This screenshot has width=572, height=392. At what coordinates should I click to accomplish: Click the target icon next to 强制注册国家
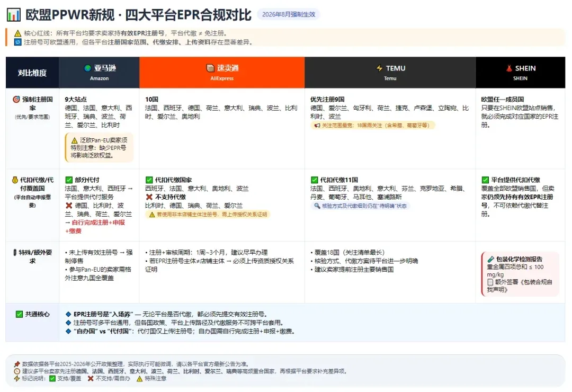point(16,99)
